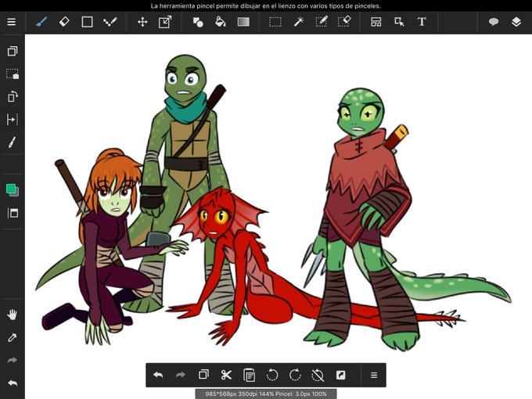The height and width of the screenshot is (399, 532).
Task: Select the Paint Bucket tool
Action: pyautogui.click(x=221, y=22)
